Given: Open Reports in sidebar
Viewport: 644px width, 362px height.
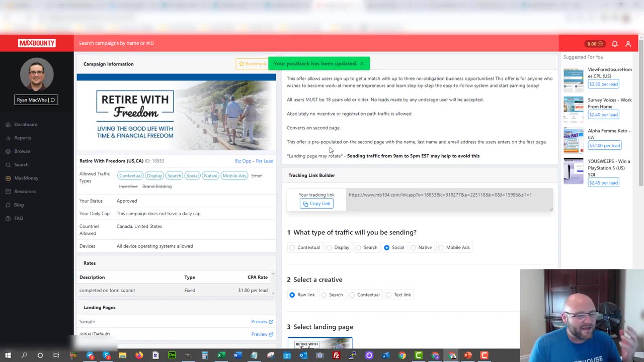Looking at the screenshot, I should pos(23,138).
